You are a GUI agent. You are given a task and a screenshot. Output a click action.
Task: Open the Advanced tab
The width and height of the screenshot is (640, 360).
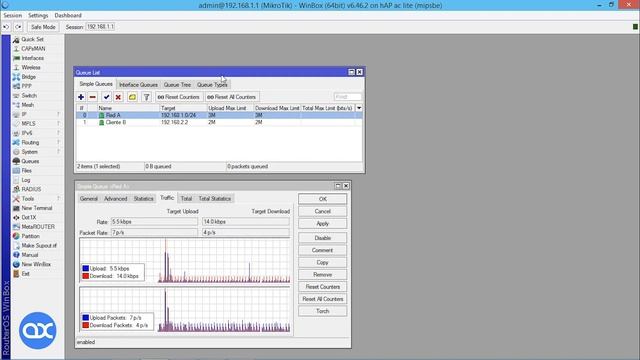coord(116,198)
